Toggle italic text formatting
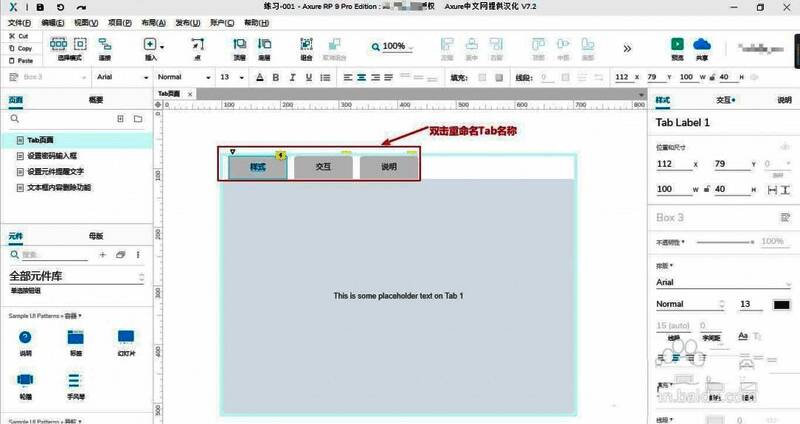The image size is (800, 424). click(290, 77)
